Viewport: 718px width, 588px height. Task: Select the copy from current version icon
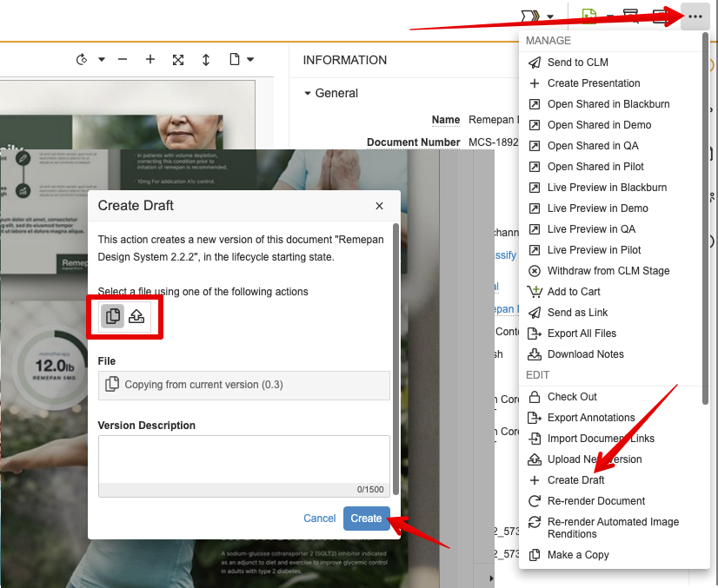click(x=113, y=316)
